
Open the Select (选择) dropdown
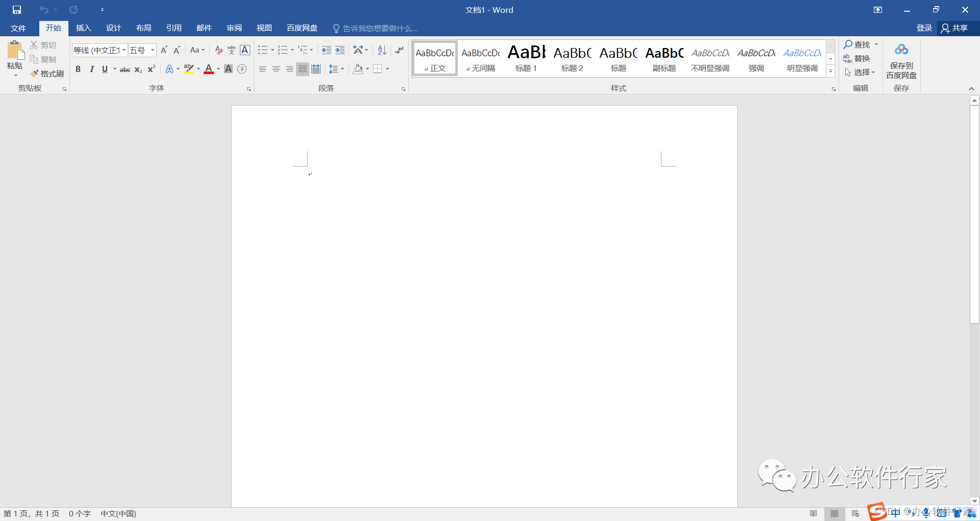coord(860,73)
